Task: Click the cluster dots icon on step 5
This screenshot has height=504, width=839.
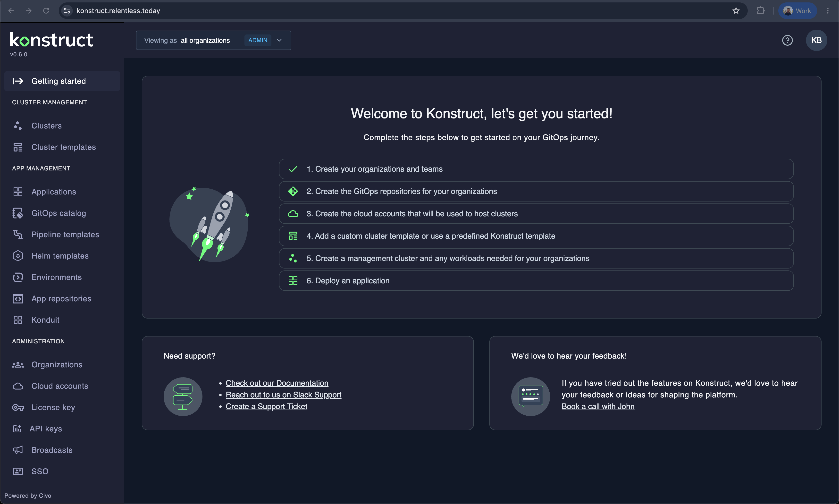Action: [293, 259]
